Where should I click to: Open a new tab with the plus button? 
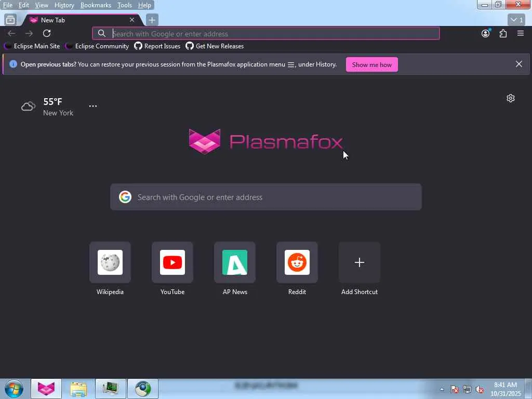[152, 20]
